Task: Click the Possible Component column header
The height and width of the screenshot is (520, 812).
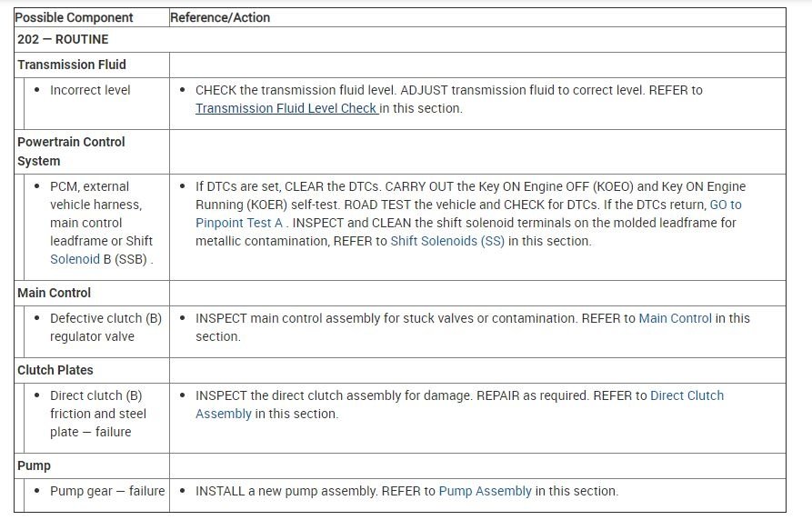Action: [75, 17]
